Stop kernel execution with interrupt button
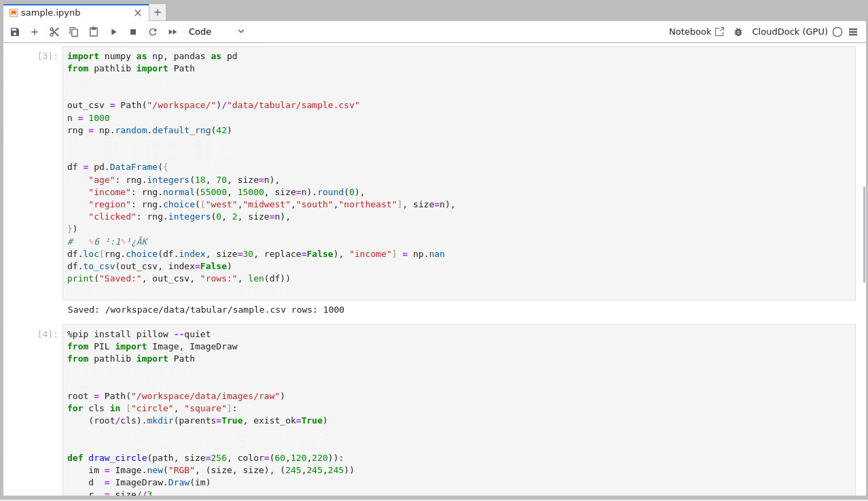Screen dimensions: 868x501 coord(133,32)
